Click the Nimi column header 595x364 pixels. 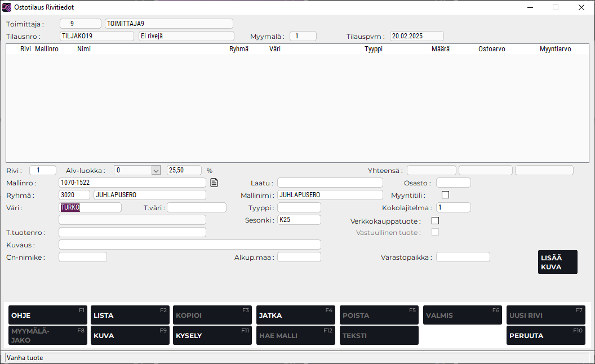coord(84,49)
